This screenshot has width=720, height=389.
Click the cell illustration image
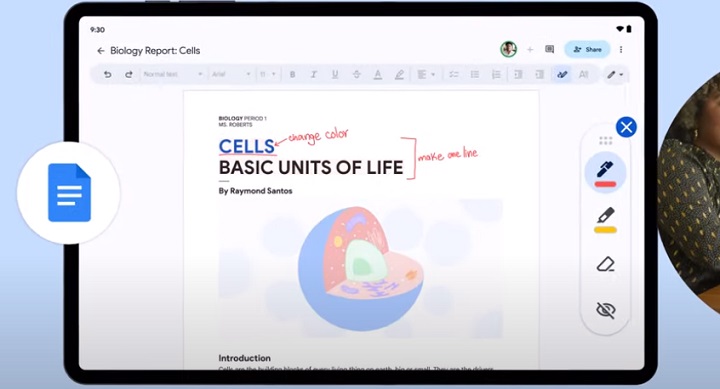click(x=360, y=269)
